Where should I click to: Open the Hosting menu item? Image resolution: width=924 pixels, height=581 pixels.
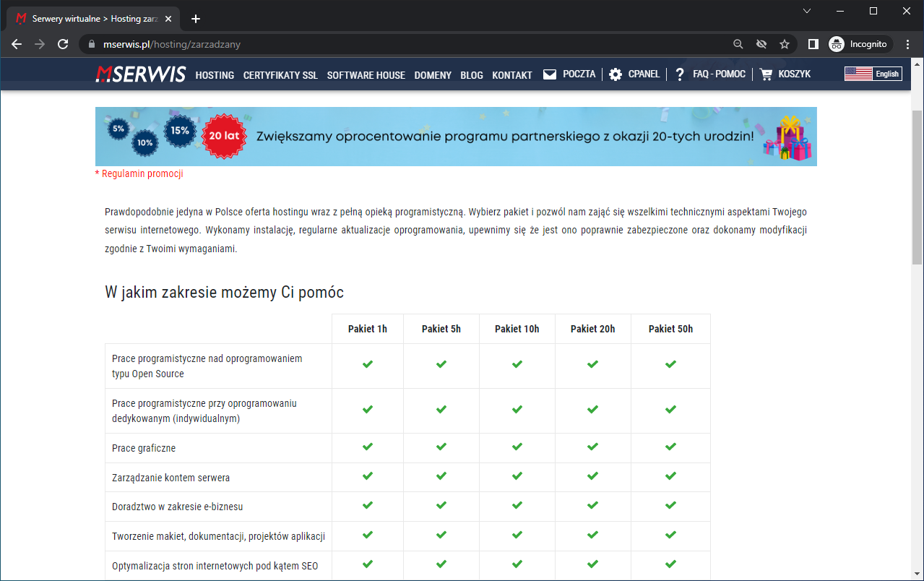point(215,75)
